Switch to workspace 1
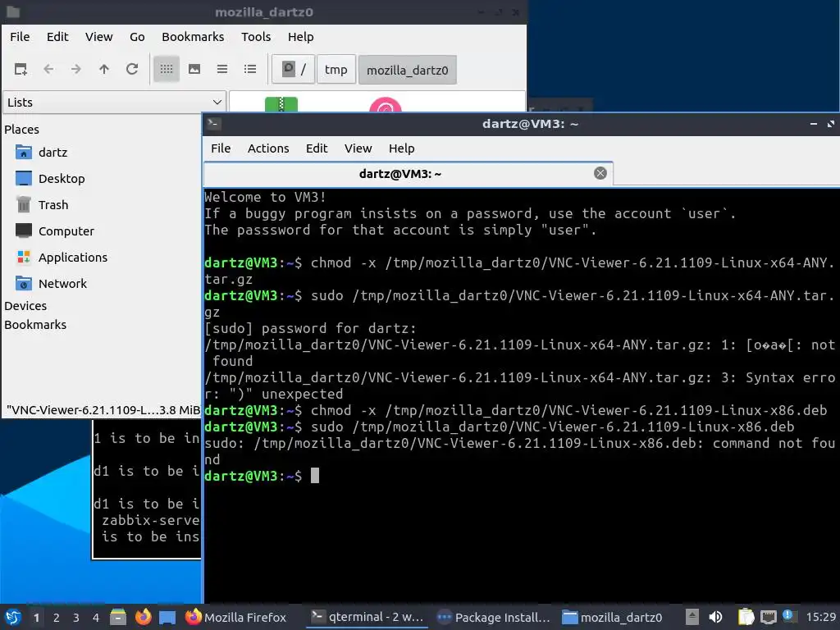840x630 pixels. [x=36, y=618]
